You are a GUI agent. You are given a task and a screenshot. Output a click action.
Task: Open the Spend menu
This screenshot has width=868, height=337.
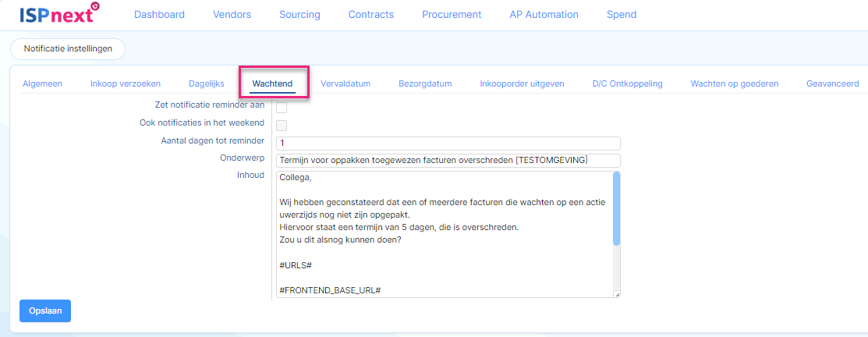coord(622,15)
